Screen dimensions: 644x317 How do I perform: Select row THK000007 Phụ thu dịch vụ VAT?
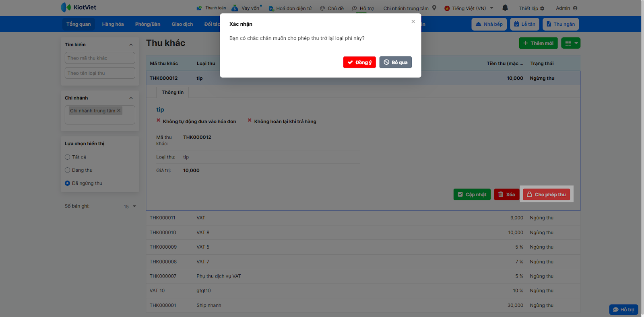363,276
